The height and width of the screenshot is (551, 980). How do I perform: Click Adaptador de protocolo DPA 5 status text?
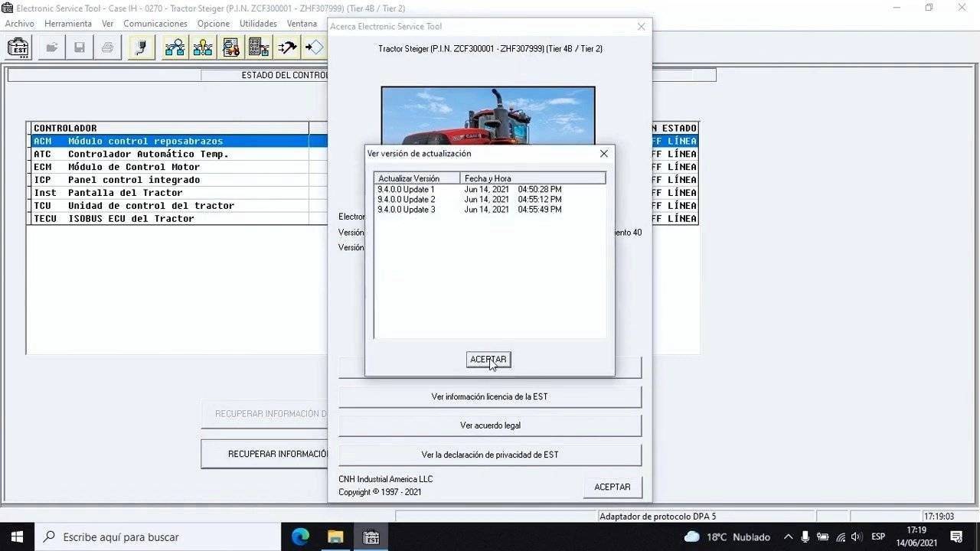(658, 517)
